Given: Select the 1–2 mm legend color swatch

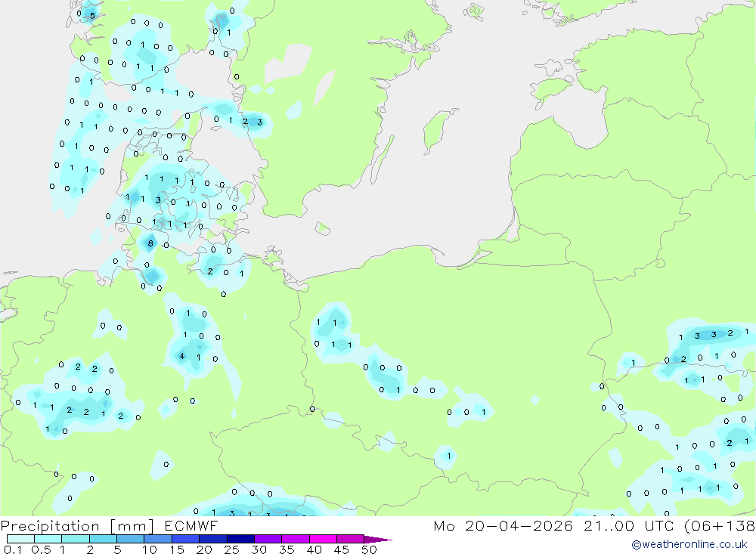Looking at the screenshot, I should coord(75,539).
